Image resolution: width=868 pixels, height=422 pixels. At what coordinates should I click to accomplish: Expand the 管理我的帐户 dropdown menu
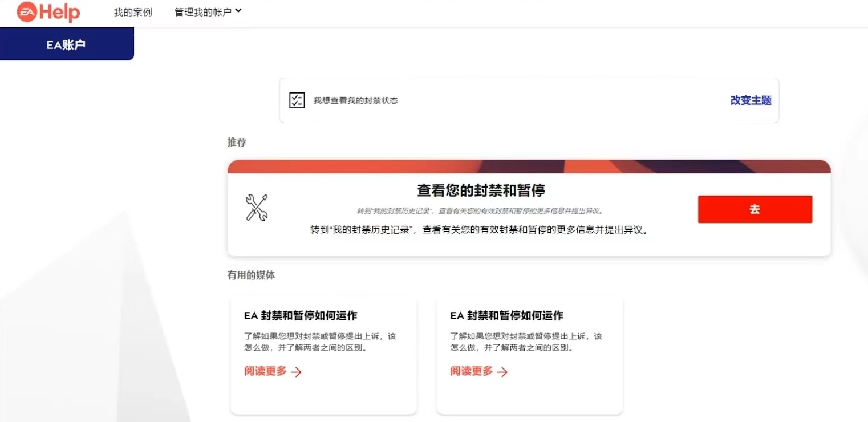(203, 12)
